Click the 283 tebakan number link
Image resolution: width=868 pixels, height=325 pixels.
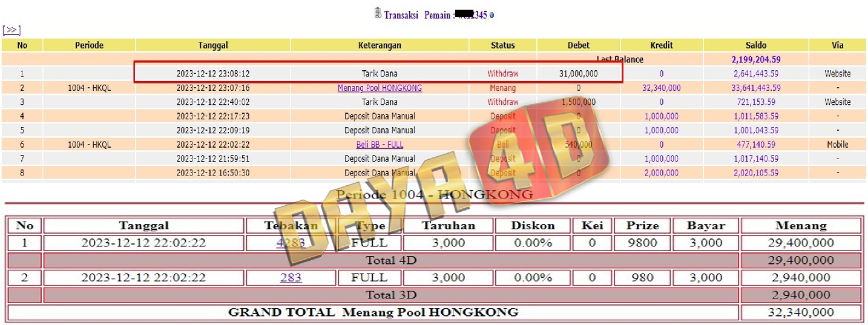(x=291, y=278)
